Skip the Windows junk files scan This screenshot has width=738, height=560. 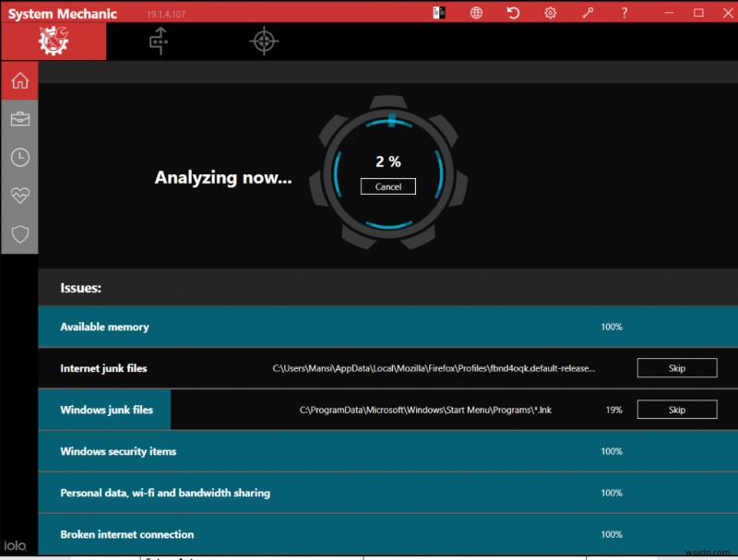(676, 410)
